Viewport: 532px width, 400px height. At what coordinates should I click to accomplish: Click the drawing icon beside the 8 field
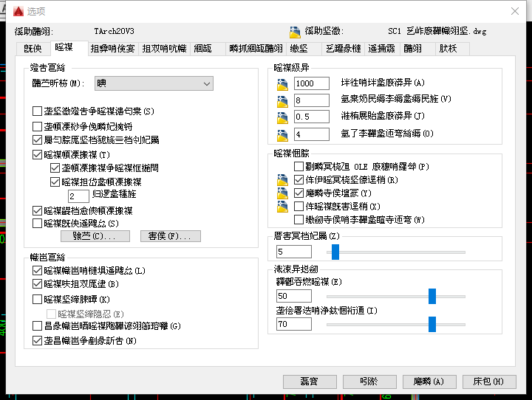point(282,101)
